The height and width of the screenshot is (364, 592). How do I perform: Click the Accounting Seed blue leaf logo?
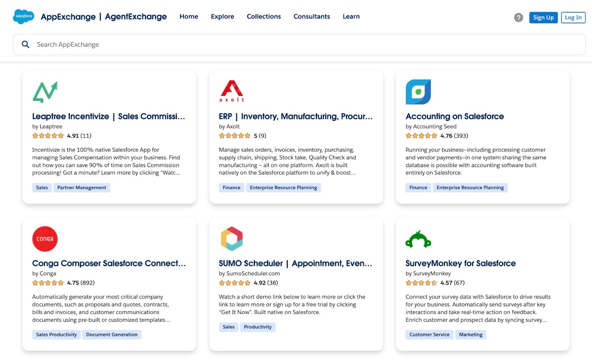tap(418, 92)
